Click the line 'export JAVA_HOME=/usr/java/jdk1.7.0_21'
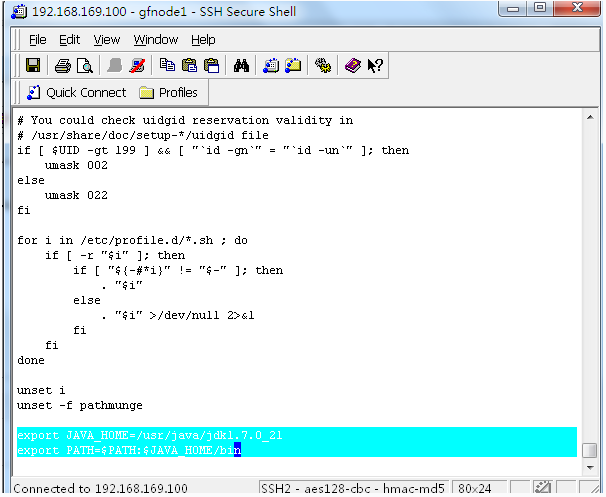Screen dimensions: 606x497 click(150, 435)
